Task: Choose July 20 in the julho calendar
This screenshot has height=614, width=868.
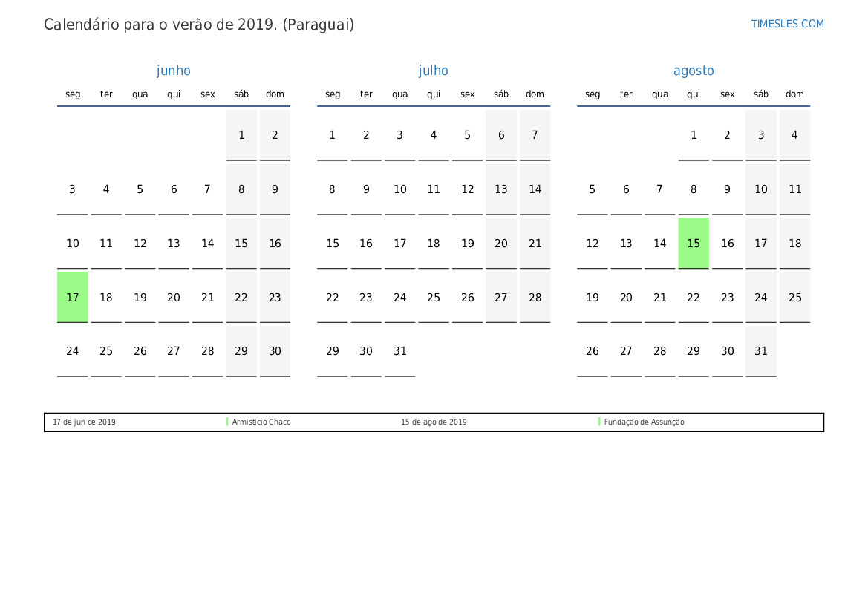Action: 501,244
